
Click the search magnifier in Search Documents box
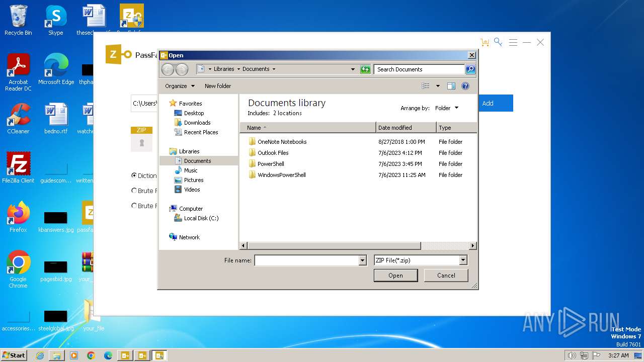[x=470, y=69]
